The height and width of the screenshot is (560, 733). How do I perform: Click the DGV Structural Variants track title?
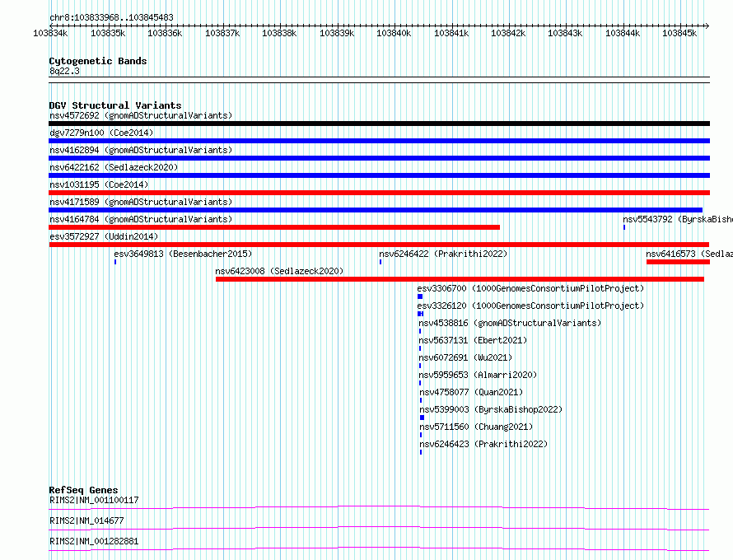coord(115,105)
